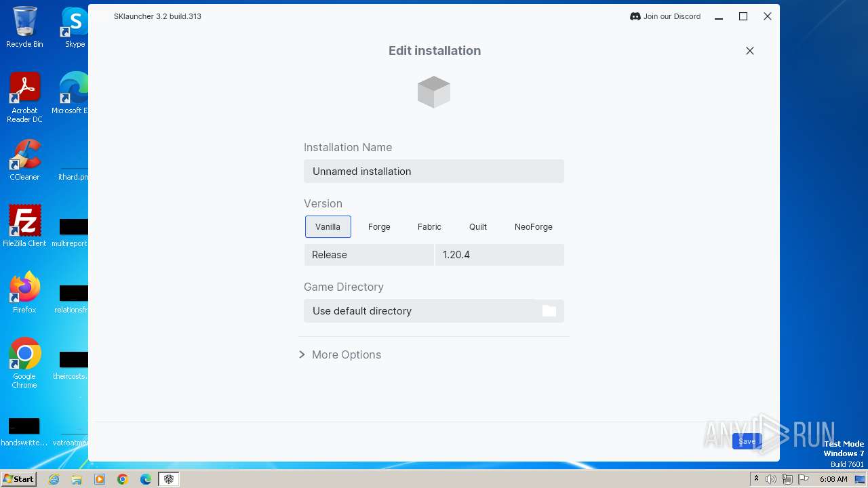The image size is (868, 488).
Task: Select the Quilt version type
Action: (x=478, y=227)
